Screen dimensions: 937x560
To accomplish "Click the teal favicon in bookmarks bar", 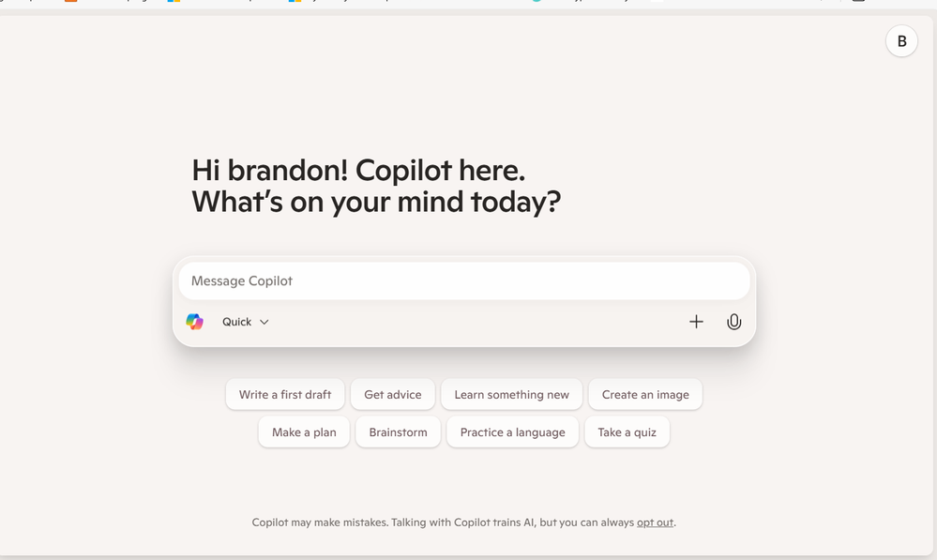I will point(537,1).
